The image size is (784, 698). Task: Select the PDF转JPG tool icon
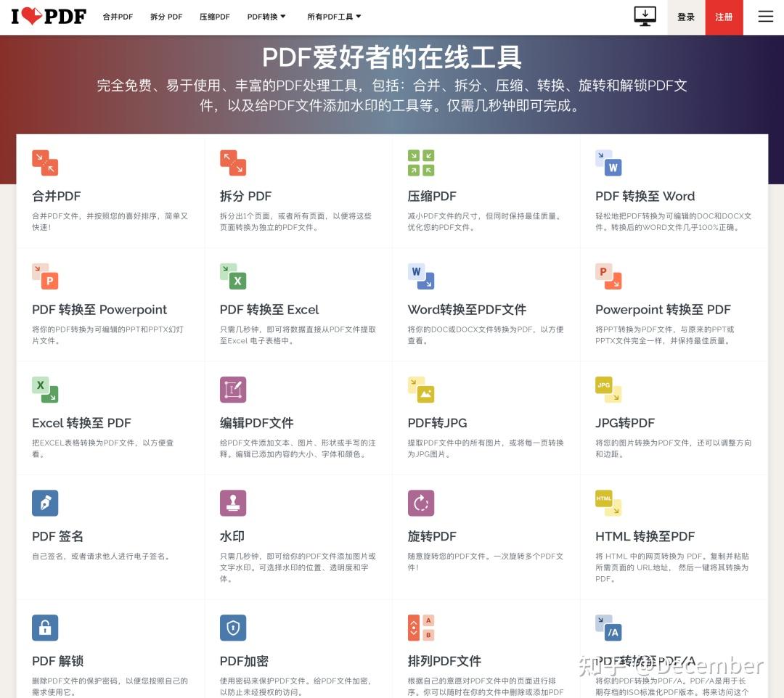[x=420, y=390]
